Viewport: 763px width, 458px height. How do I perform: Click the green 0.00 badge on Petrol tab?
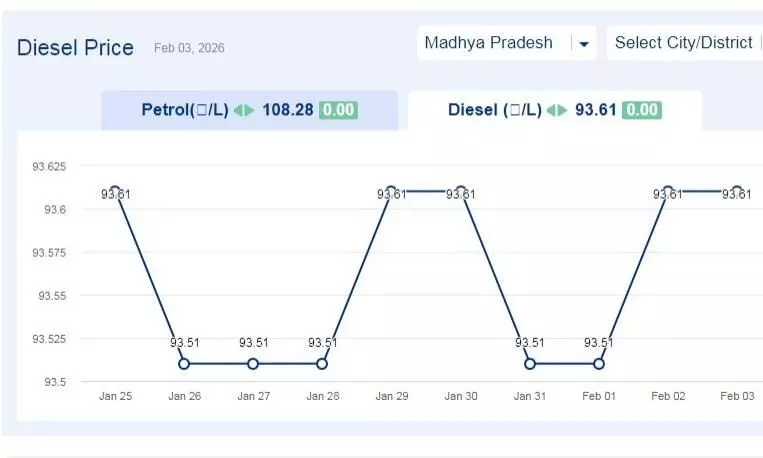coord(338,110)
